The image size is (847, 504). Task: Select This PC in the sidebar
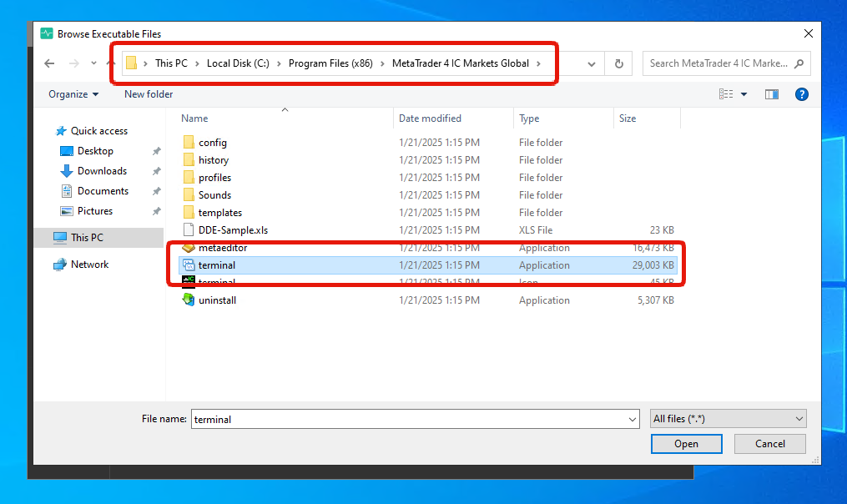(98, 237)
